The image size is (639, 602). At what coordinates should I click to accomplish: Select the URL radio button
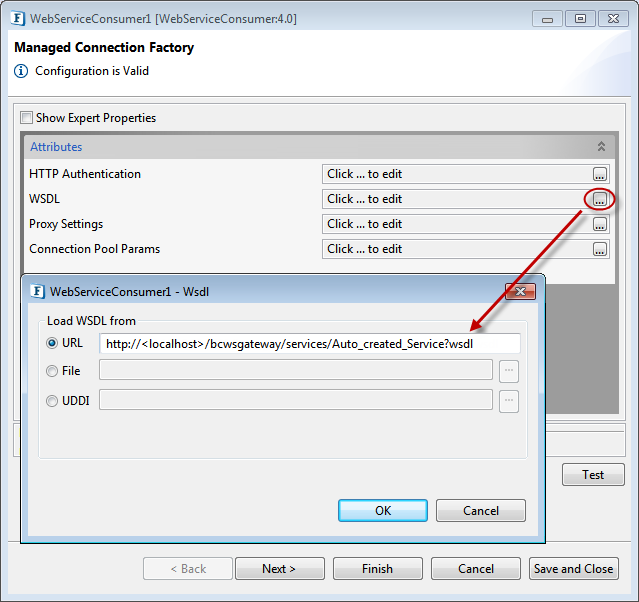pos(52,343)
